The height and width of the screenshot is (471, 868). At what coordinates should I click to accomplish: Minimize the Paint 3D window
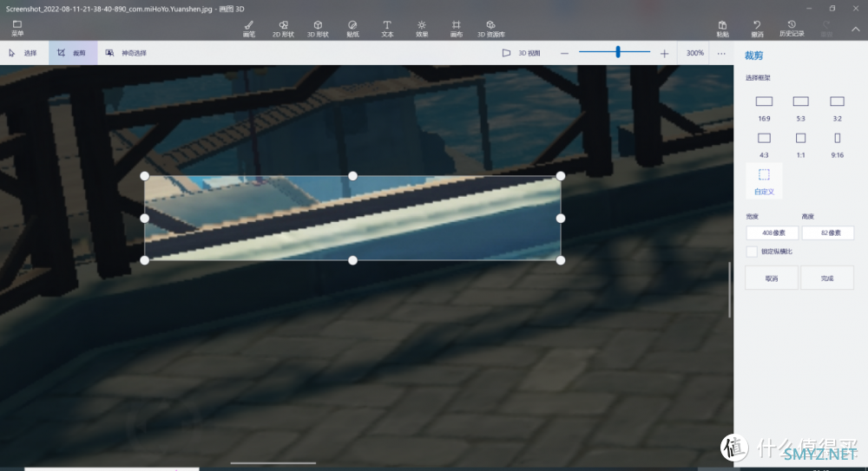pyautogui.click(x=809, y=9)
